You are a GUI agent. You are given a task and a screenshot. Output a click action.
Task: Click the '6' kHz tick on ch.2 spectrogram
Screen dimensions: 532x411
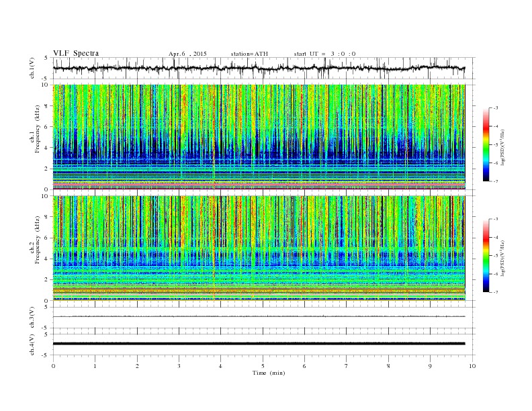point(46,238)
